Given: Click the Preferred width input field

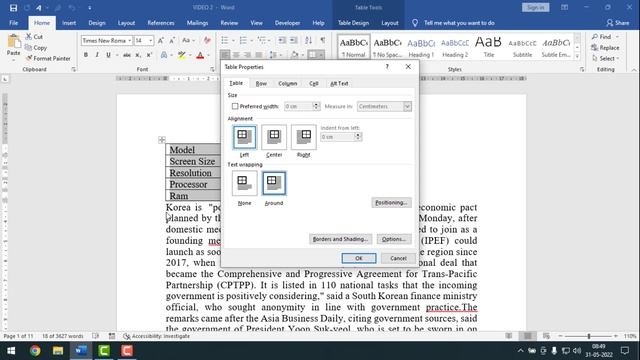Looking at the screenshot, I should click(x=298, y=107).
